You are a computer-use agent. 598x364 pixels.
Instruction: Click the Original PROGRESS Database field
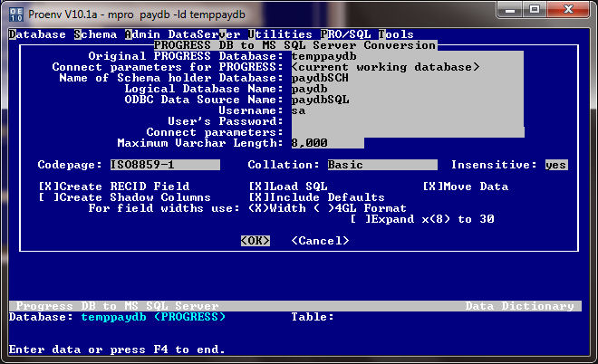408,56
